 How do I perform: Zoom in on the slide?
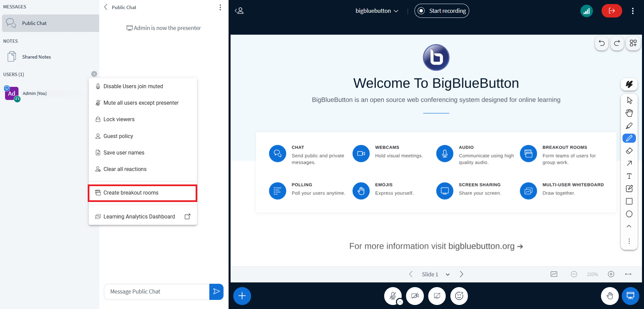(x=611, y=274)
